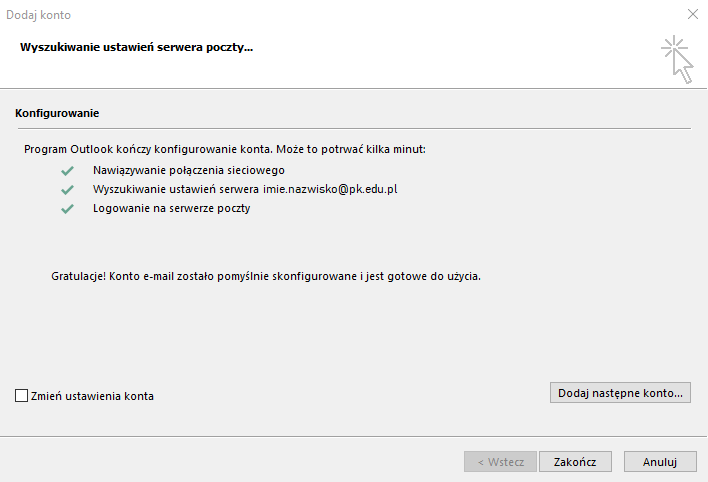
Task: Click the sparkle cursor icon in the header
Action: pos(677,59)
